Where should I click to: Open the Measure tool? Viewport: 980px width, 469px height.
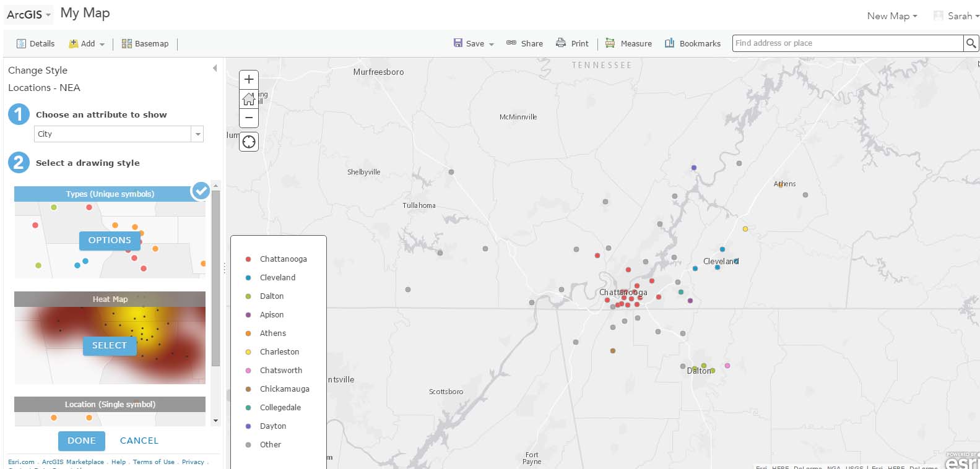pos(628,43)
